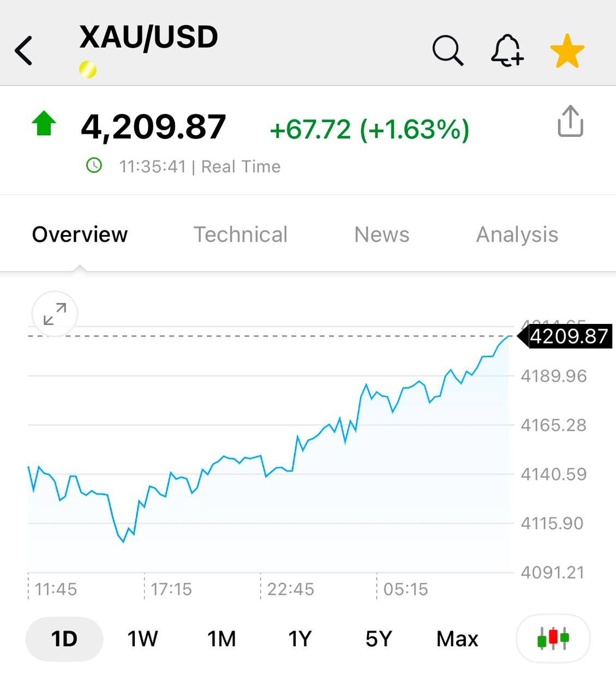The height and width of the screenshot is (698, 616).
Task: Toggle the yellow favorite star
Action: coord(567,51)
